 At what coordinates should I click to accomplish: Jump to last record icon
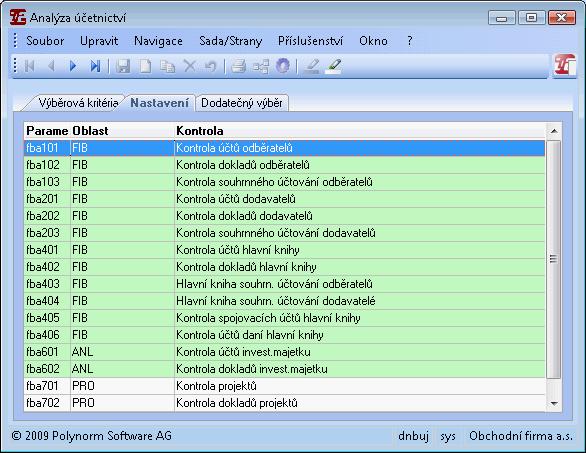point(95,67)
